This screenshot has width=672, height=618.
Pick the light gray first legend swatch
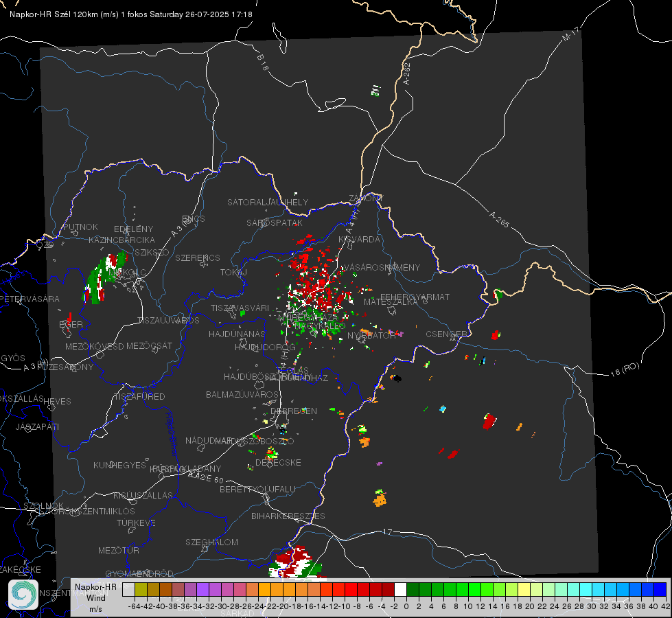click(x=128, y=589)
